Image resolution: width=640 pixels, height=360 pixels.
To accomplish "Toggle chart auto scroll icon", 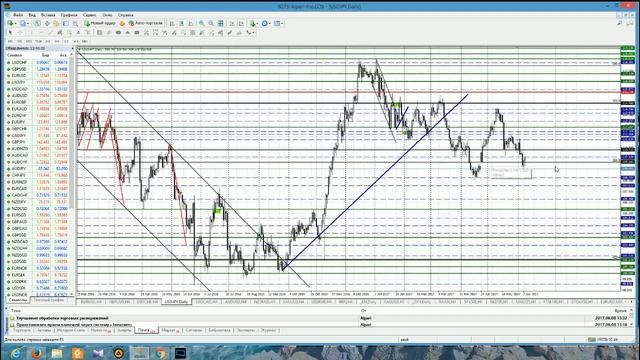I will click(x=231, y=23).
